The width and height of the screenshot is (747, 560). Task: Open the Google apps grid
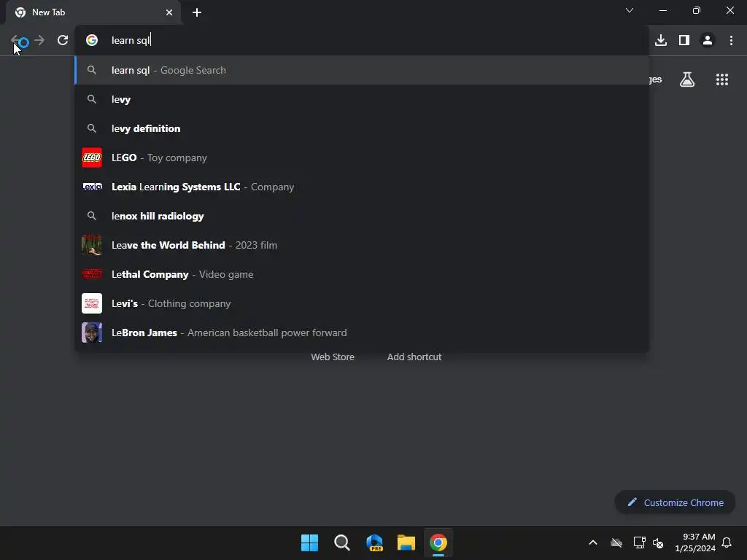[722, 79]
